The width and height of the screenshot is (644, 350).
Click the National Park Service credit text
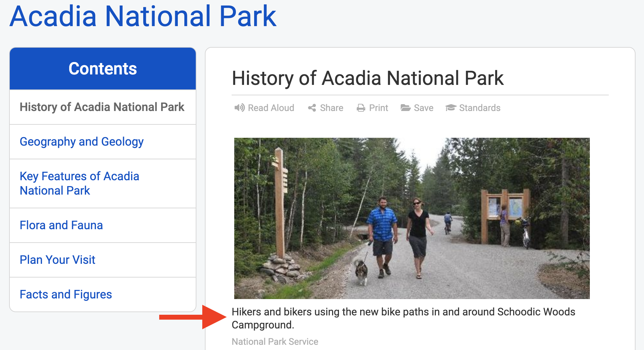pyautogui.click(x=275, y=342)
